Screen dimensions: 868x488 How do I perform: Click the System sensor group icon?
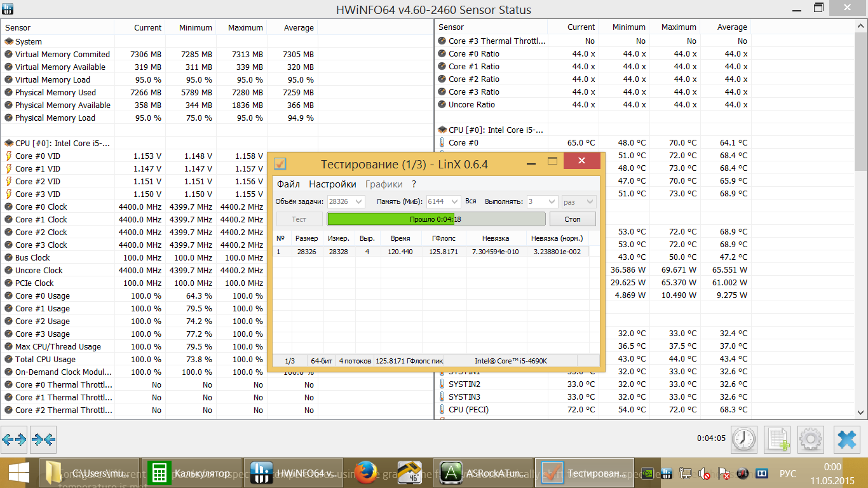click(x=9, y=41)
